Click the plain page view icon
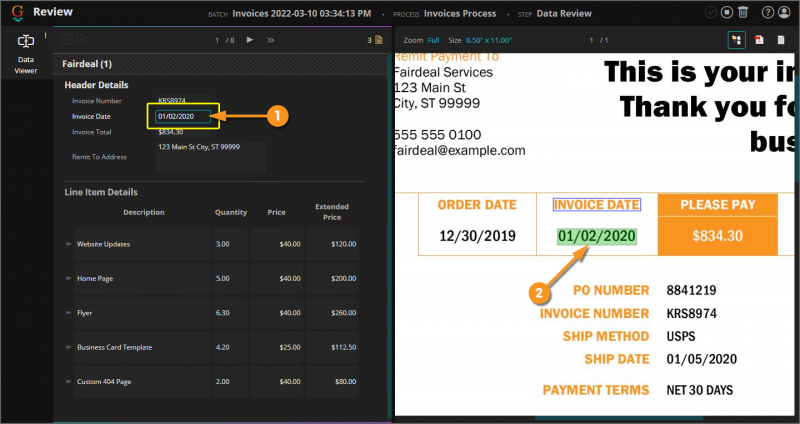 [x=781, y=40]
